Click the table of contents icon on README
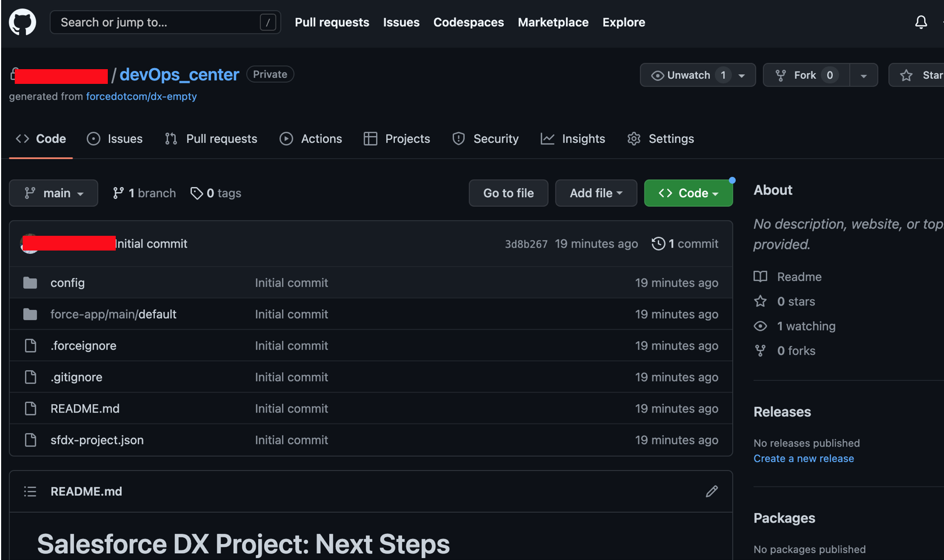This screenshot has height=560, width=944. tap(29, 491)
